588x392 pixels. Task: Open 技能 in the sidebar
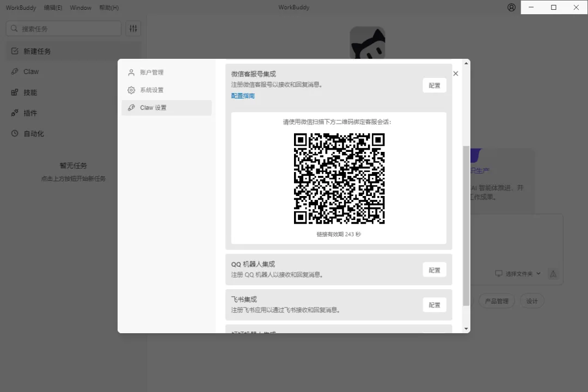[73, 92]
